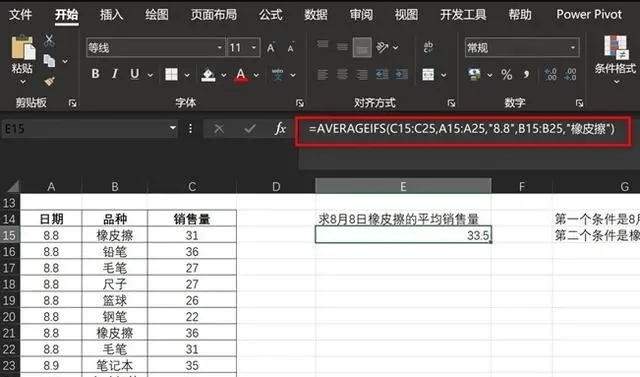The width and height of the screenshot is (640, 377).
Task: Open the font size dropdown 11
Action: click(x=254, y=48)
